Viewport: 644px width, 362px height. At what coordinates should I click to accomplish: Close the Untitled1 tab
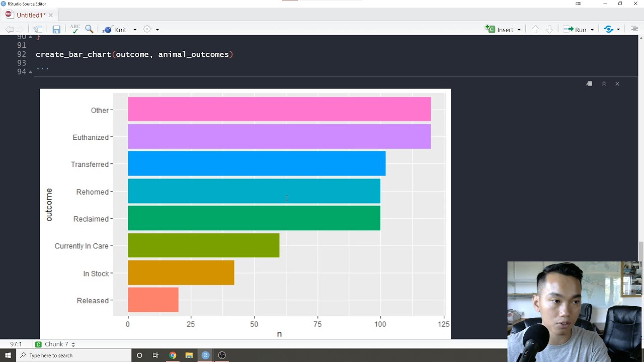51,15
